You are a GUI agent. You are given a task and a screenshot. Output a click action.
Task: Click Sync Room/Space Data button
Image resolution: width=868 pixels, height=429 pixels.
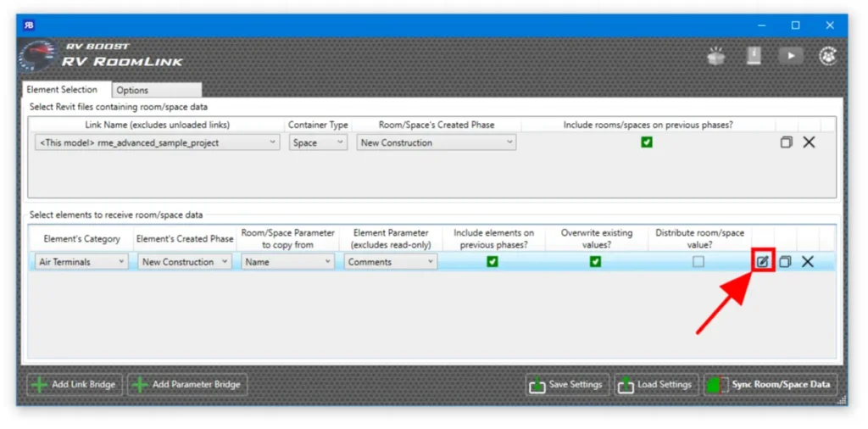tap(771, 384)
